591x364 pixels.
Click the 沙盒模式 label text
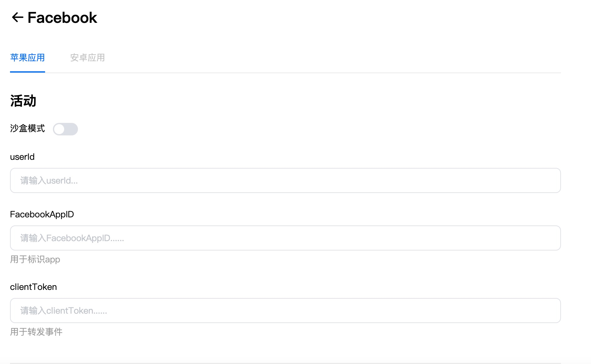[x=28, y=129]
